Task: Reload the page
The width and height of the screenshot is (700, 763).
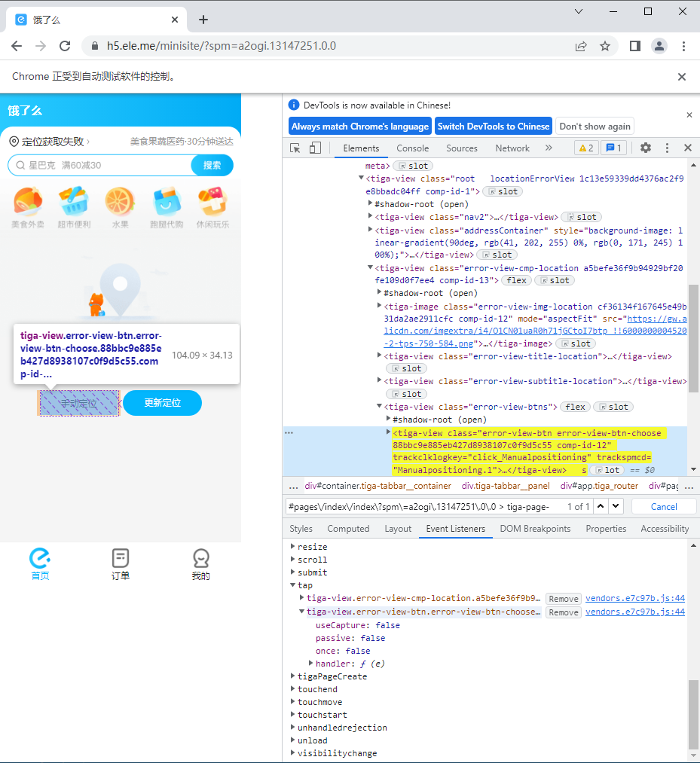Action: coord(65,46)
